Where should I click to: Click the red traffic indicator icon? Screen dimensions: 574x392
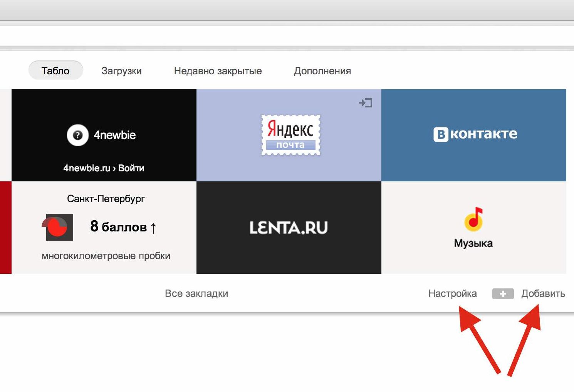coord(58,227)
